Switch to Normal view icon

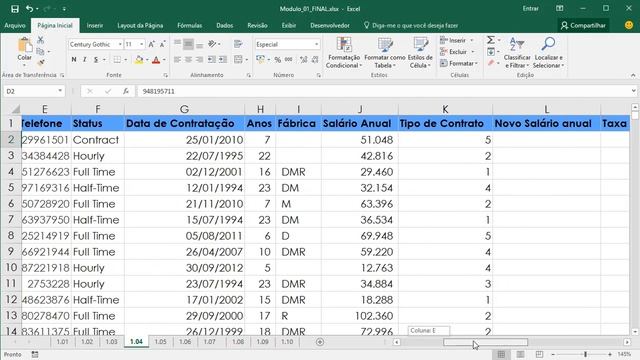(501, 355)
